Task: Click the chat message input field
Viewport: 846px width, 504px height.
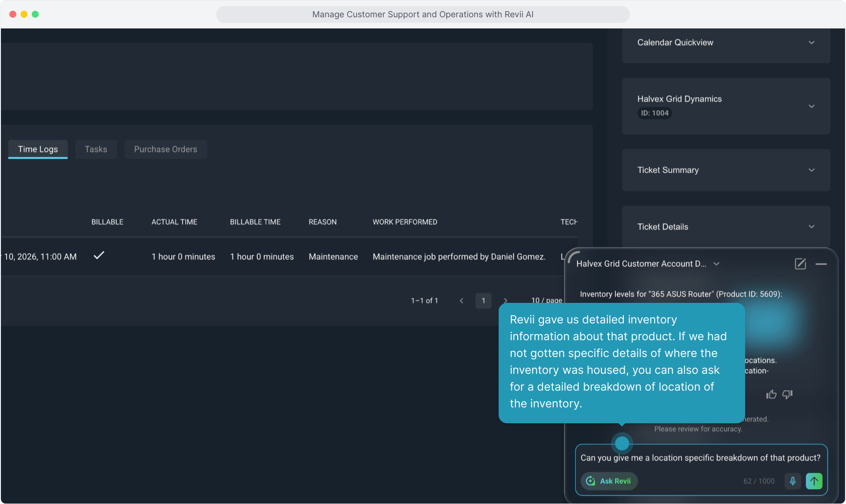Action: (x=701, y=458)
